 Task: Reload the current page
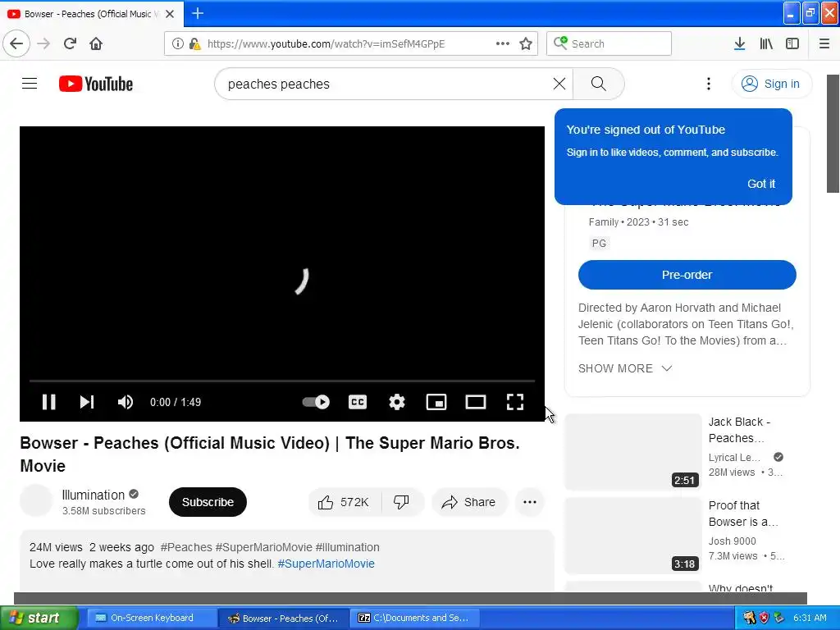pyautogui.click(x=71, y=43)
